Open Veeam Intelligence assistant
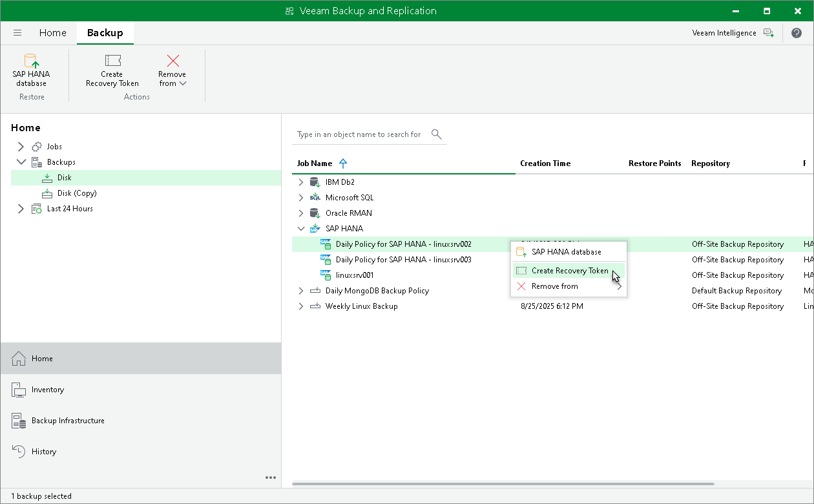The height and width of the screenshot is (504, 814). (724, 33)
